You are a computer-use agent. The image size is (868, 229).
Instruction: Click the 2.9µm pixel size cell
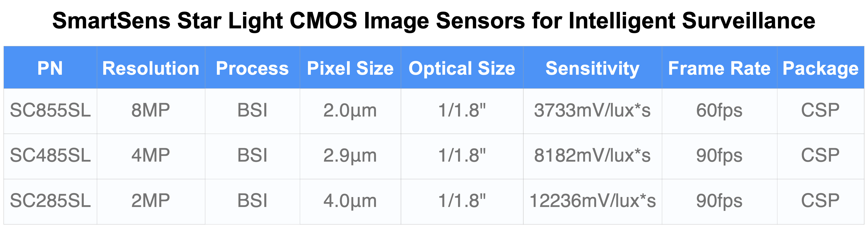coord(351,156)
